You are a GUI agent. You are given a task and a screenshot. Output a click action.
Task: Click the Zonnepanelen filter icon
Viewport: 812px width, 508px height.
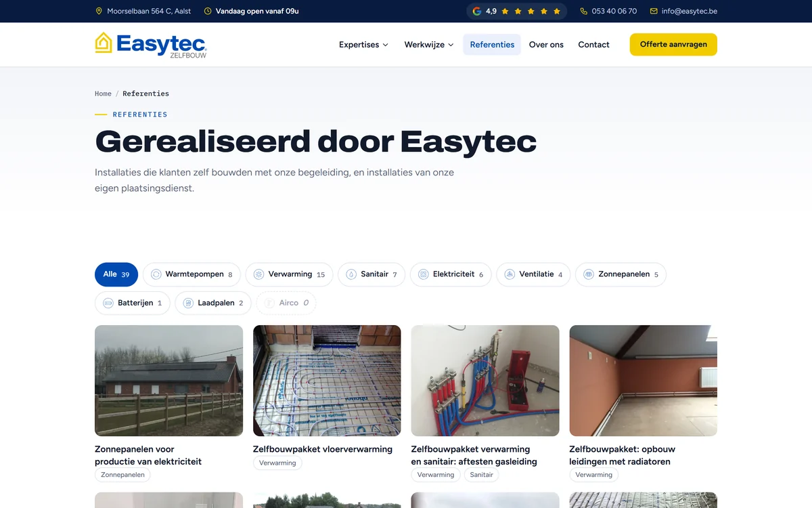[x=589, y=274]
